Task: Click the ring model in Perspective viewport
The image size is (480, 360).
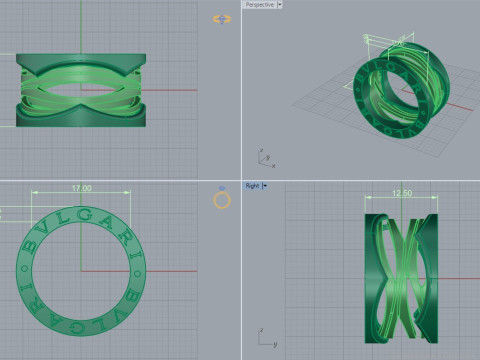Action: click(x=401, y=90)
